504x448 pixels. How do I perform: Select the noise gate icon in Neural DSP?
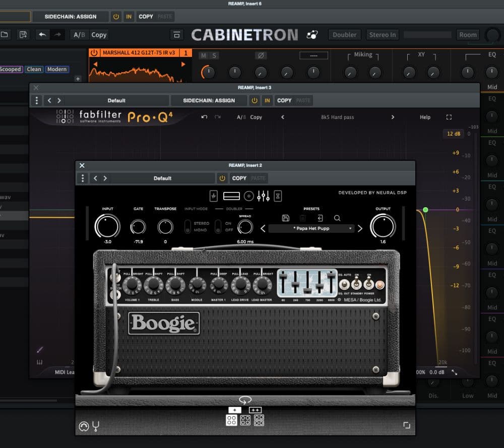click(x=214, y=196)
